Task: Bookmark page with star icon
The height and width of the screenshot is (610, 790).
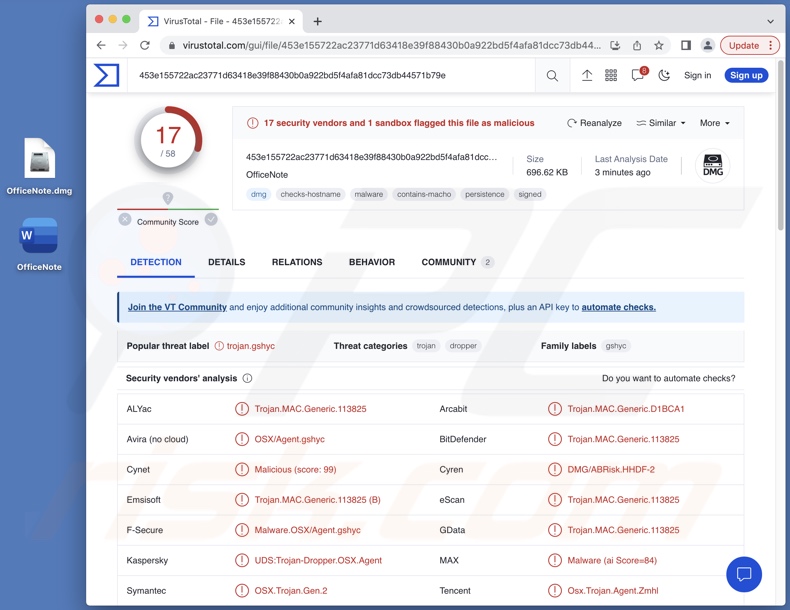Action: (x=659, y=45)
